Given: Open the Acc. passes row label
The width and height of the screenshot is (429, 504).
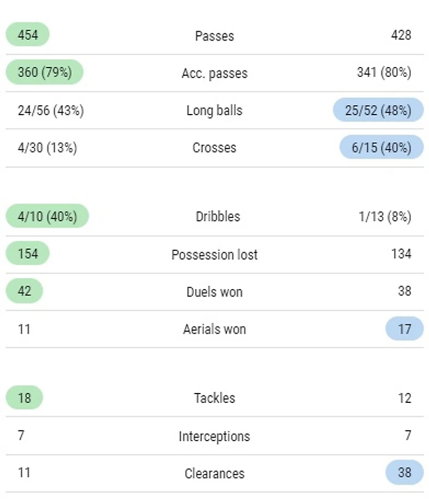Looking at the screenshot, I should click(x=214, y=73).
